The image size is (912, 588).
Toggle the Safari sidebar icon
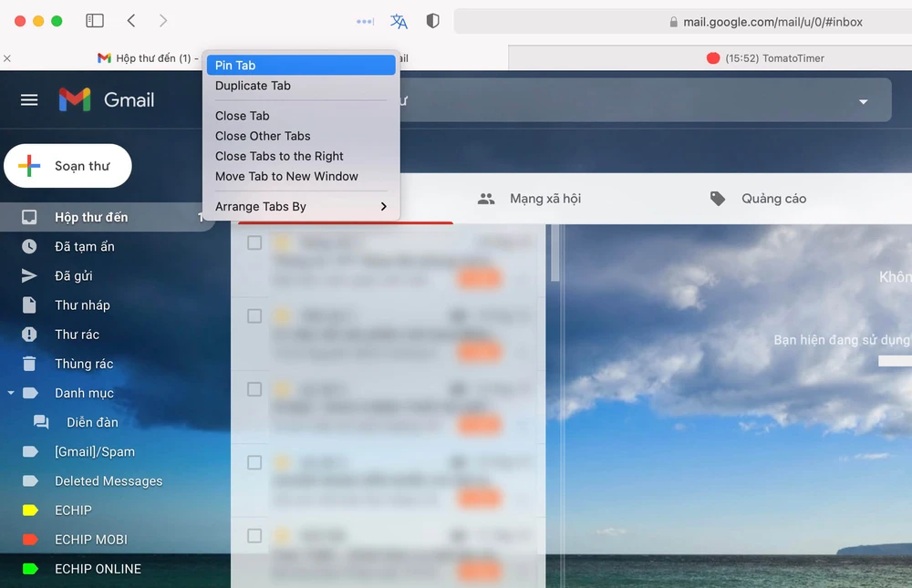(95, 19)
